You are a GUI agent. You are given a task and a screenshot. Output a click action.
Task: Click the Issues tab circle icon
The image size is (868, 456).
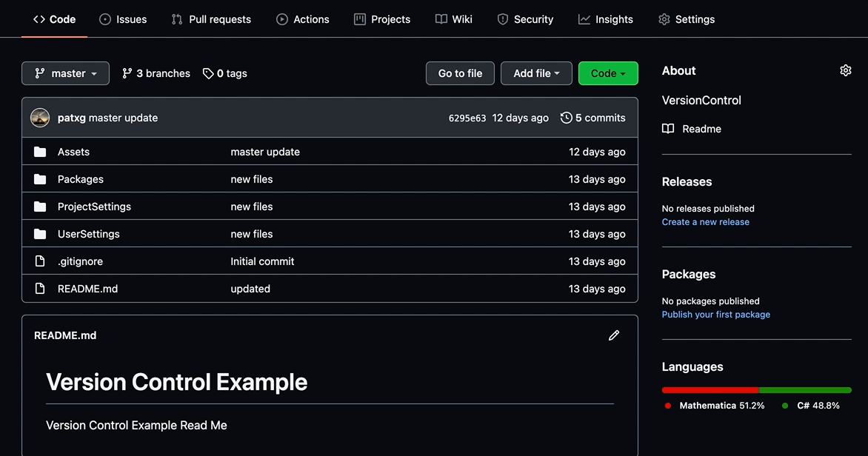[x=104, y=19]
